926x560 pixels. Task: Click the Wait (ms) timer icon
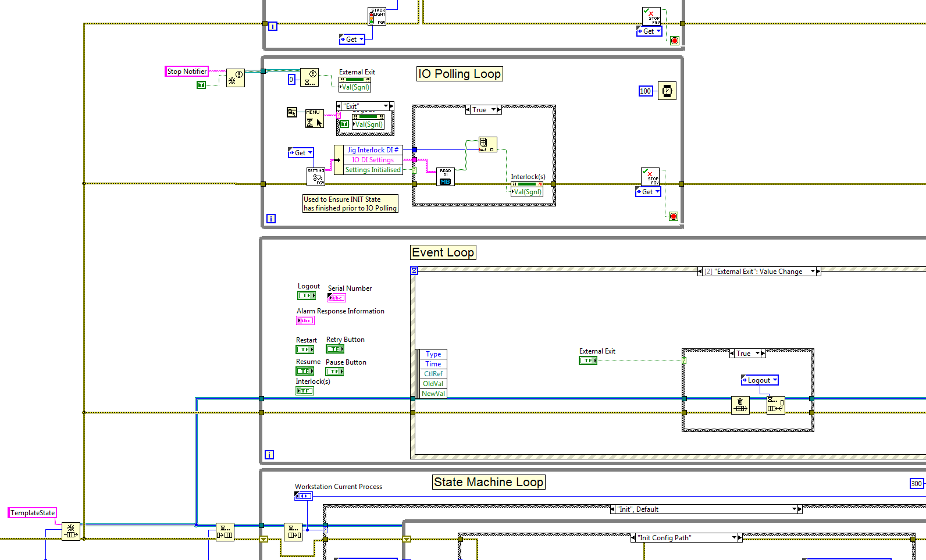[x=667, y=91]
